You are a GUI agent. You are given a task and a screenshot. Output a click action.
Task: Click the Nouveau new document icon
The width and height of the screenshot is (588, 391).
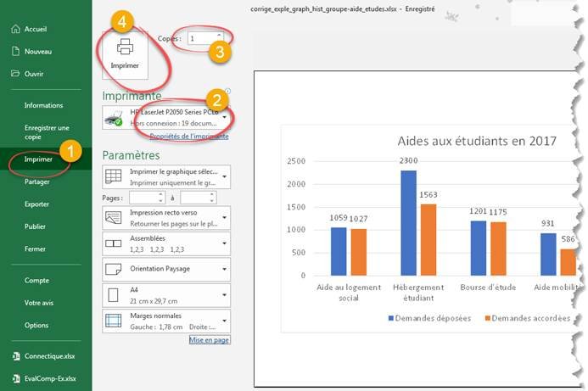pyautogui.click(x=14, y=51)
